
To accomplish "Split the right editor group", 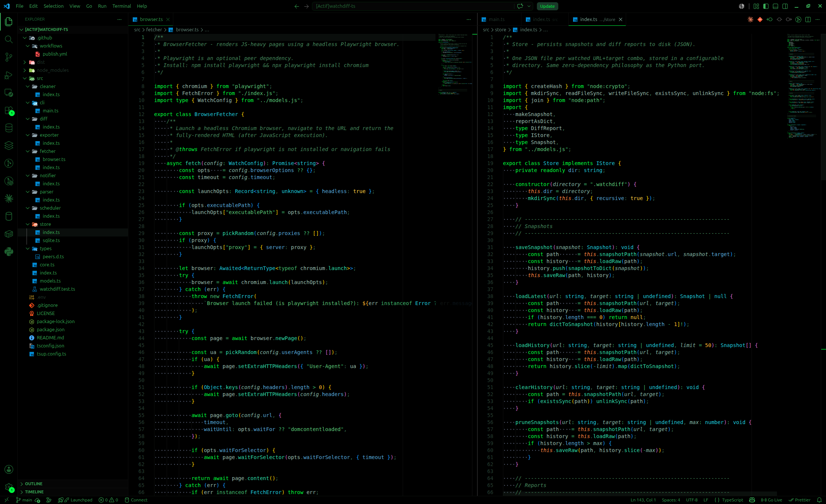I will click(808, 20).
